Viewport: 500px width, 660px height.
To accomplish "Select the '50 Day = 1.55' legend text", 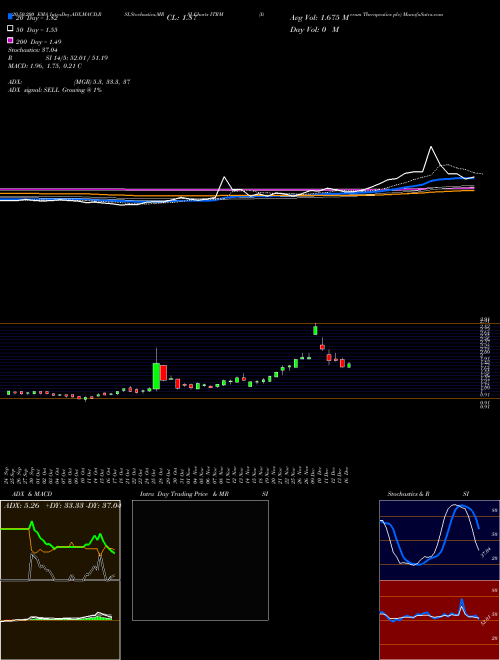I will tap(37, 30).
